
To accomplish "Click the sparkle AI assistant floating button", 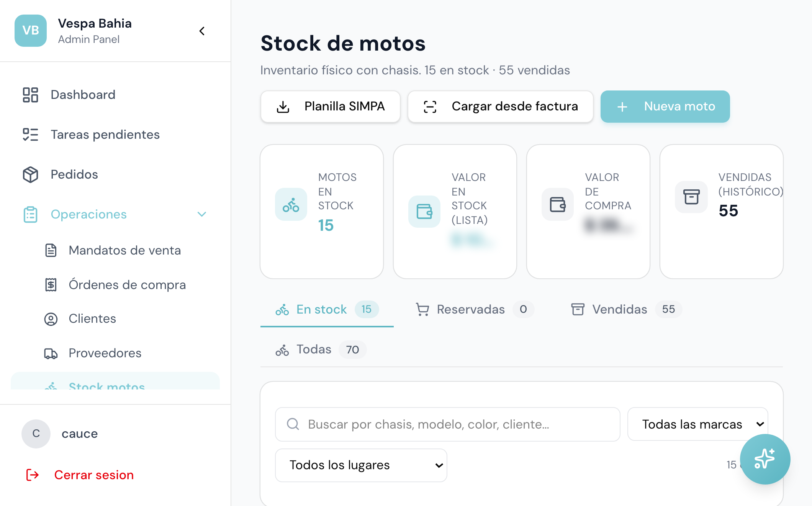I will (765, 459).
